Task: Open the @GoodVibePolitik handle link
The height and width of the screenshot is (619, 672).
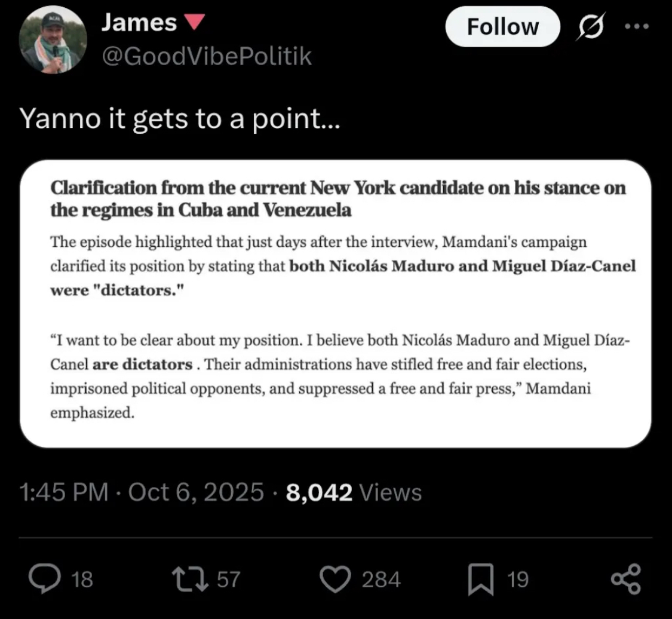Action: 206,56
